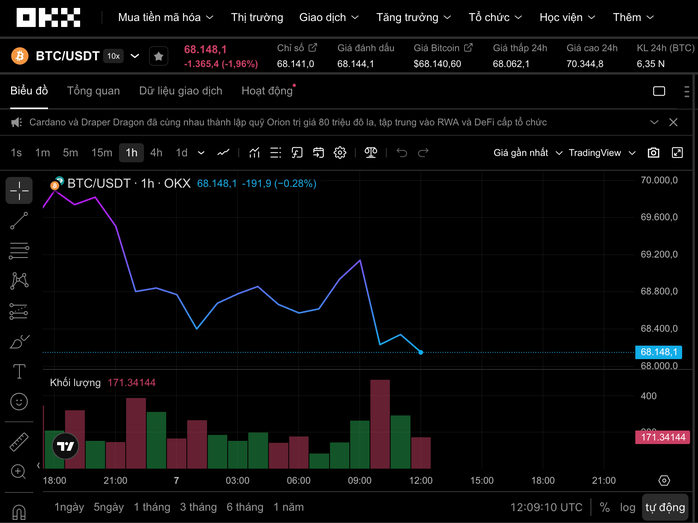Image resolution: width=698 pixels, height=523 pixels.
Task: Select the ruler measure tool
Action: click(19, 442)
